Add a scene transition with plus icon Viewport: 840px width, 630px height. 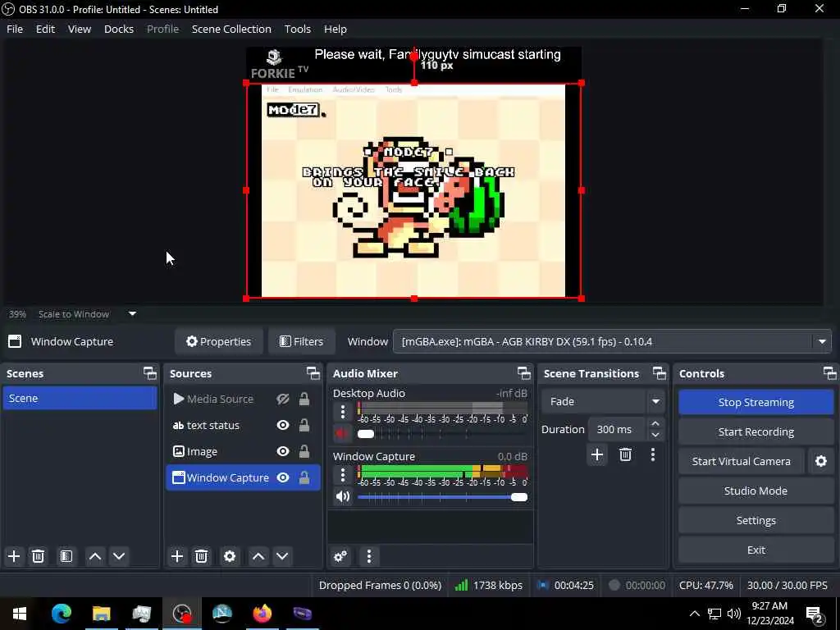click(x=597, y=454)
